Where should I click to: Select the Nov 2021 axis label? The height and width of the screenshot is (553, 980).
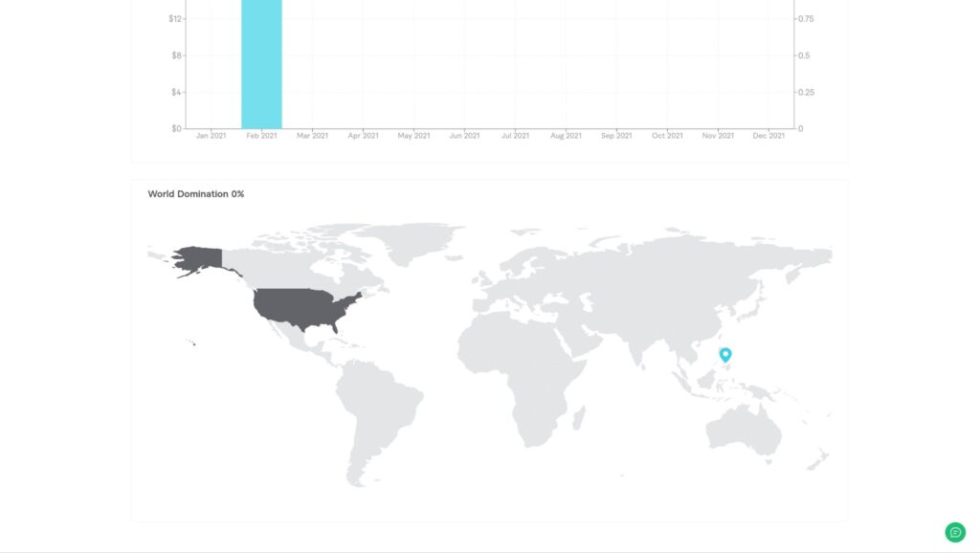(718, 136)
